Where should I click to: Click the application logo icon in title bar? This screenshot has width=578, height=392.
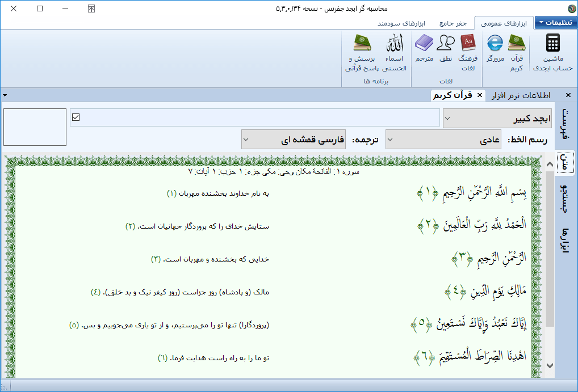click(x=572, y=9)
